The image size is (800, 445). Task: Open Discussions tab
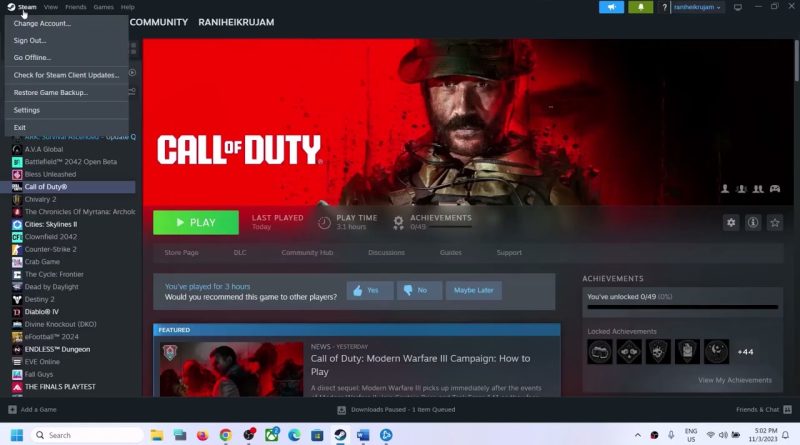point(386,253)
